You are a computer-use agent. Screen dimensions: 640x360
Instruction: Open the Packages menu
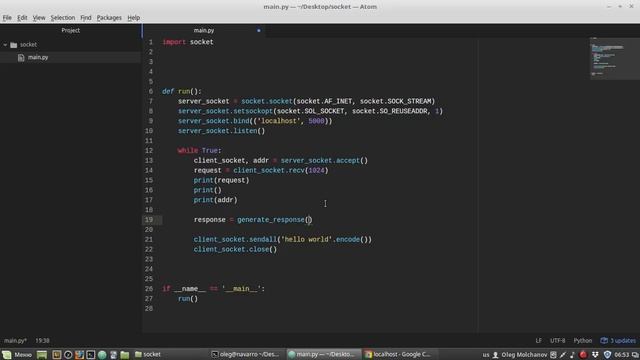[109, 18]
